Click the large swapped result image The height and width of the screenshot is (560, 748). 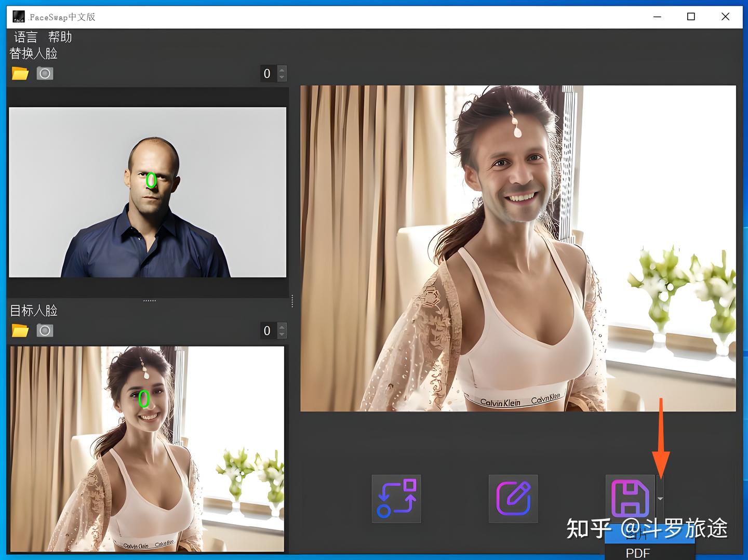(518, 248)
